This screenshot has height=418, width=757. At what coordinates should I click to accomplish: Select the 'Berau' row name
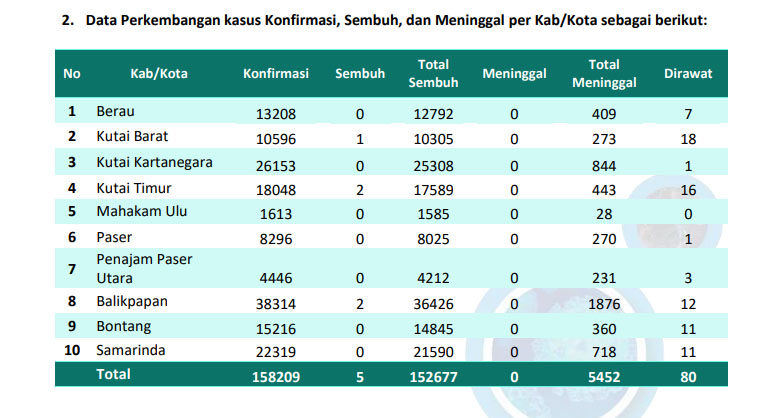tap(115, 111)
